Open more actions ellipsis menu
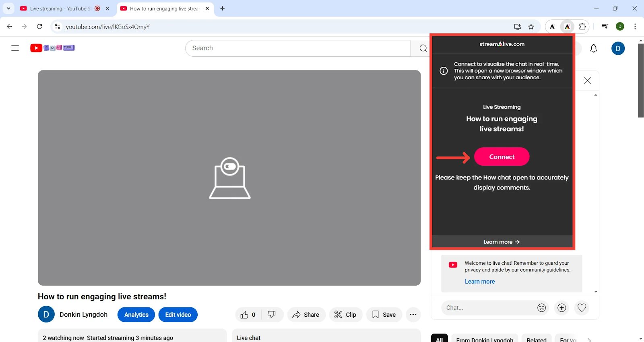Image resolution: width=644 pixels, height=342 pixels. point(413,315)
